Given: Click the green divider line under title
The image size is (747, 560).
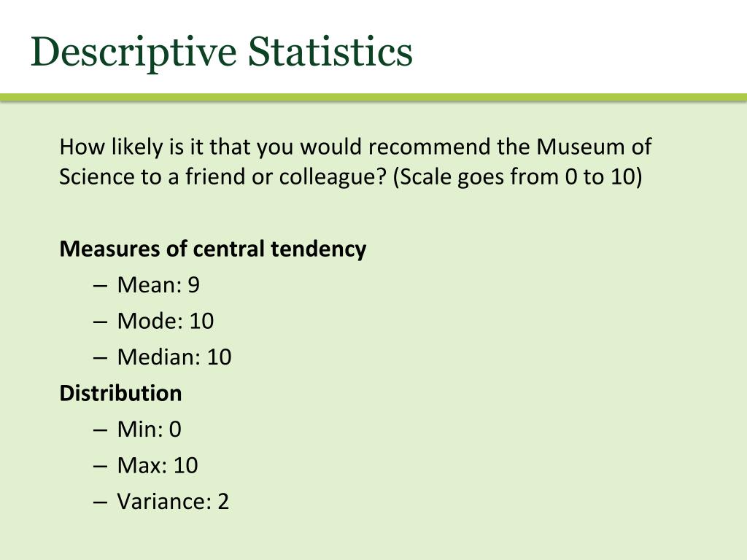Looking at the screenshot, I should pyautogui.click(x=373, y=98).
